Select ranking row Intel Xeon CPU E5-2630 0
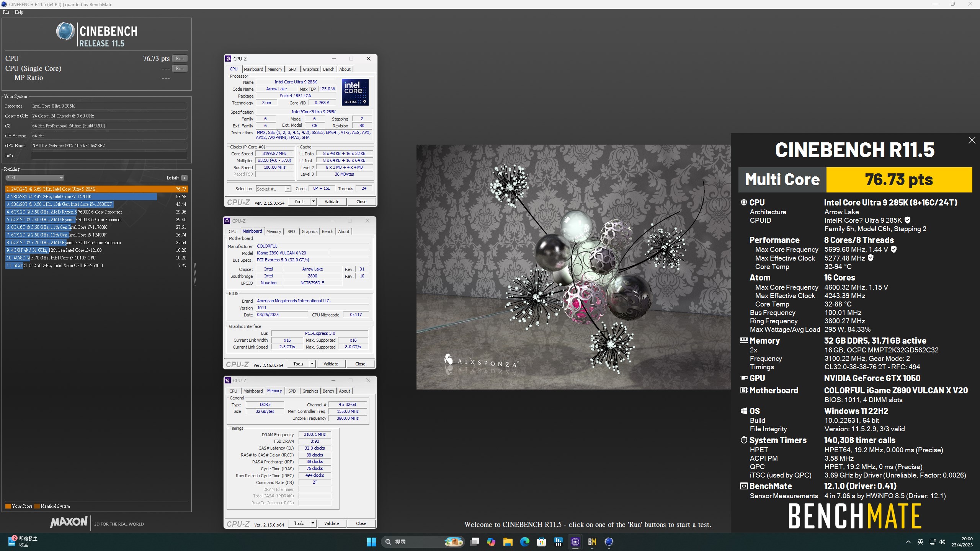980x551 pixels. [96, 266]
